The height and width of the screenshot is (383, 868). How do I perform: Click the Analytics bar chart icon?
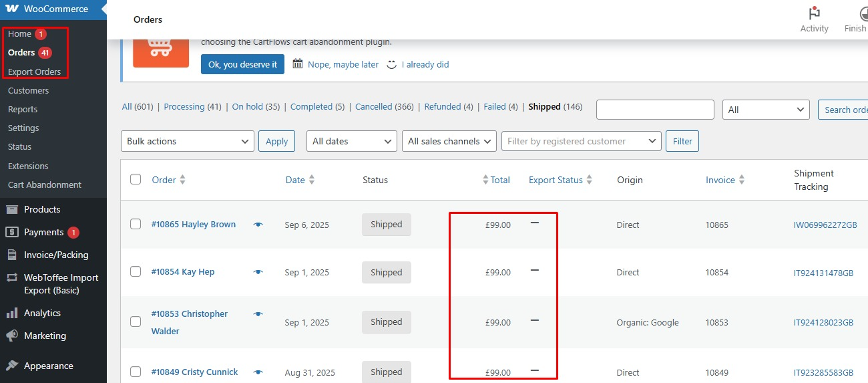point(12,313)
